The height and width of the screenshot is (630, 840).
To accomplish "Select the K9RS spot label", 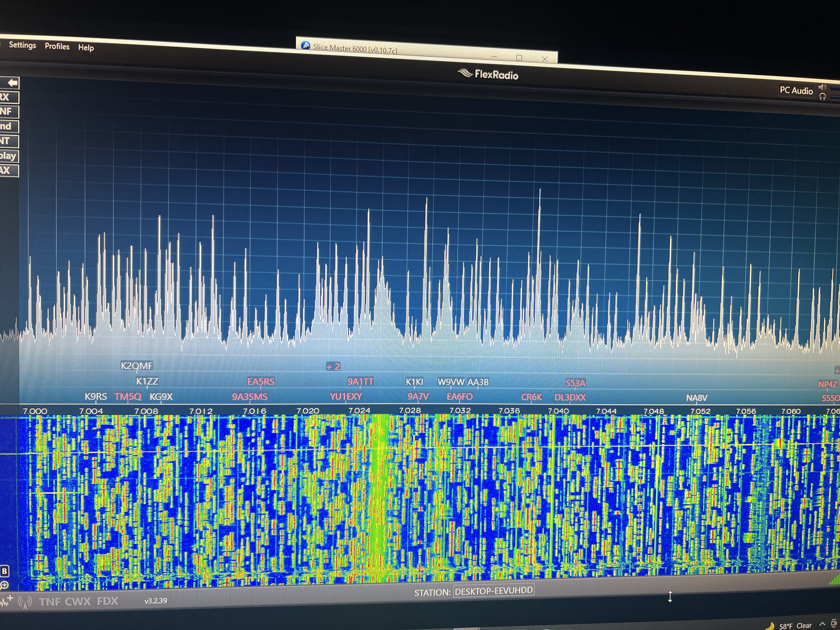I will click(96, 397).
